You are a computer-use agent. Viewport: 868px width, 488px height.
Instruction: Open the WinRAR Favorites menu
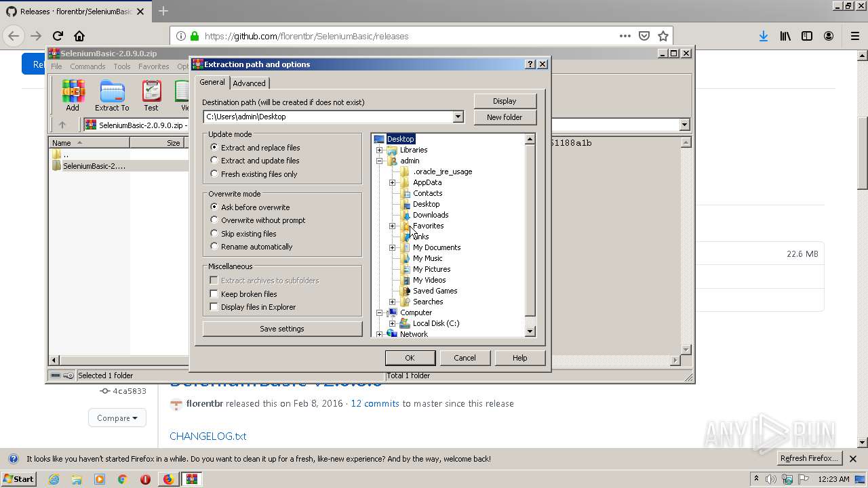point(154,66)
